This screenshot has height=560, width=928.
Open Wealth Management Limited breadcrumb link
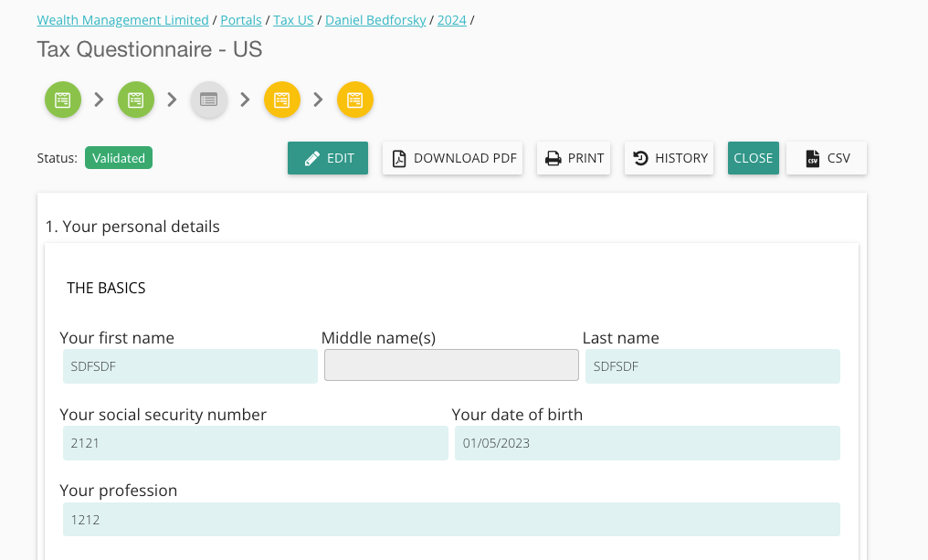(122, 20)
